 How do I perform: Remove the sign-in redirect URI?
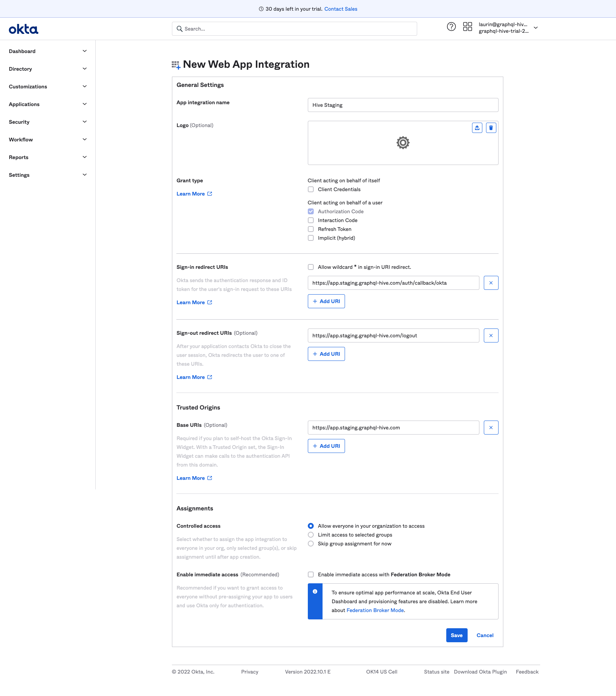point(491,283)
